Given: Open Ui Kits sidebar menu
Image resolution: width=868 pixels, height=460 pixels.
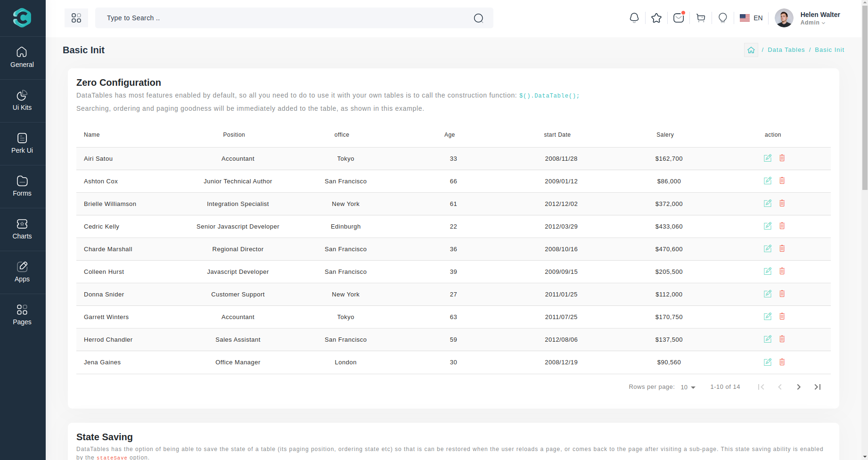Looking at the screenshot, I should (x=22, y=100).
